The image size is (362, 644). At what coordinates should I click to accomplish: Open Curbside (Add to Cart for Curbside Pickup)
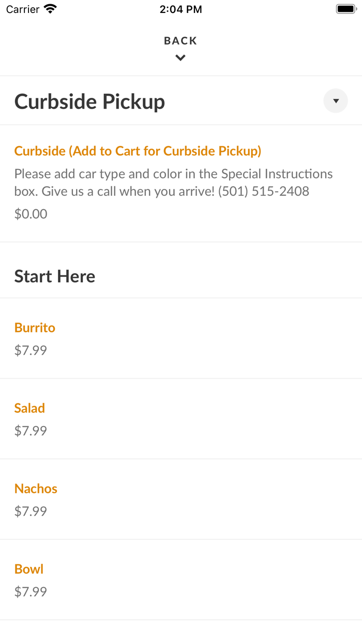[x=138, y=151]
